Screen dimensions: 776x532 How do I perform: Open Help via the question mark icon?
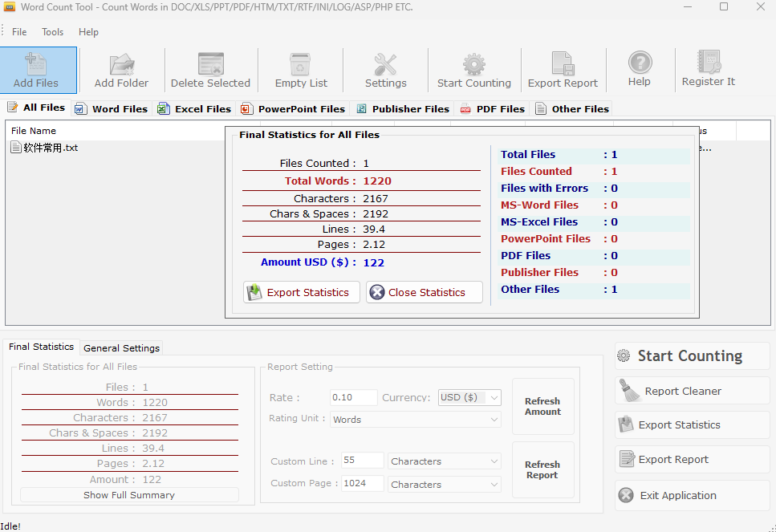coord(640,63)
